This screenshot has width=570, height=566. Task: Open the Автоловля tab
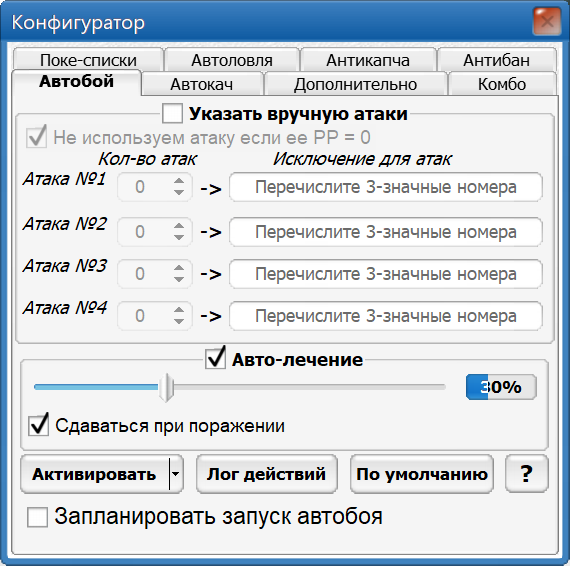pyautogui.click(x=232, y=60)
